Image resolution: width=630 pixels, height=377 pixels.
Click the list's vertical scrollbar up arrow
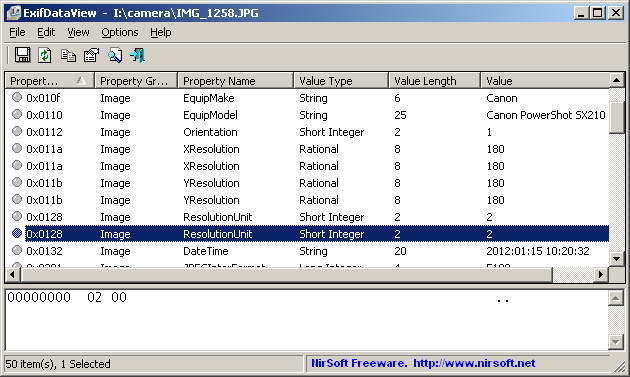pos(616,80)
